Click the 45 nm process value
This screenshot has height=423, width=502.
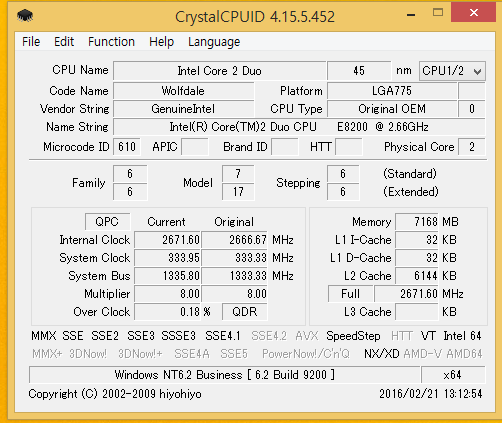[x=359, y=71]
